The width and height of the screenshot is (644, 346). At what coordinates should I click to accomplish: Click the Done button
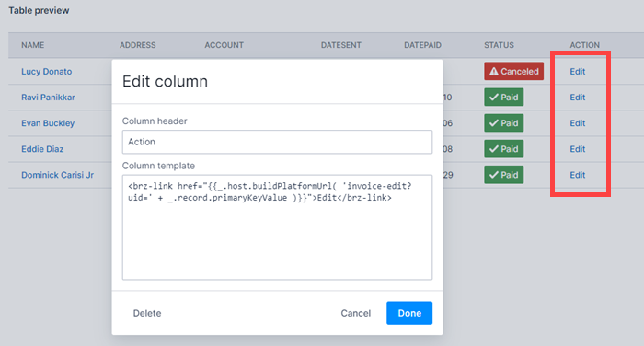[x=409, y=313]
